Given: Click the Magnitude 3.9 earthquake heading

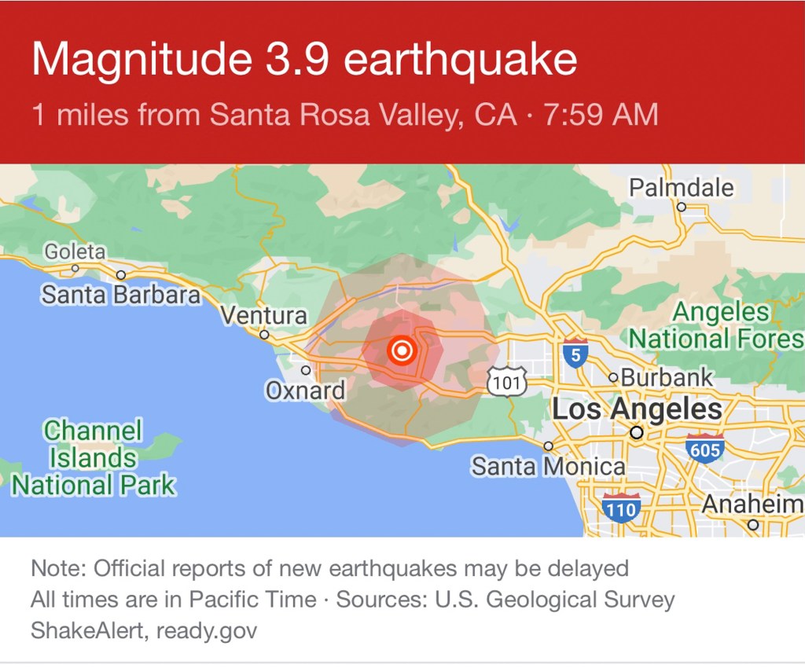Looking at the screenshot, I should click(x=305, y=60).
